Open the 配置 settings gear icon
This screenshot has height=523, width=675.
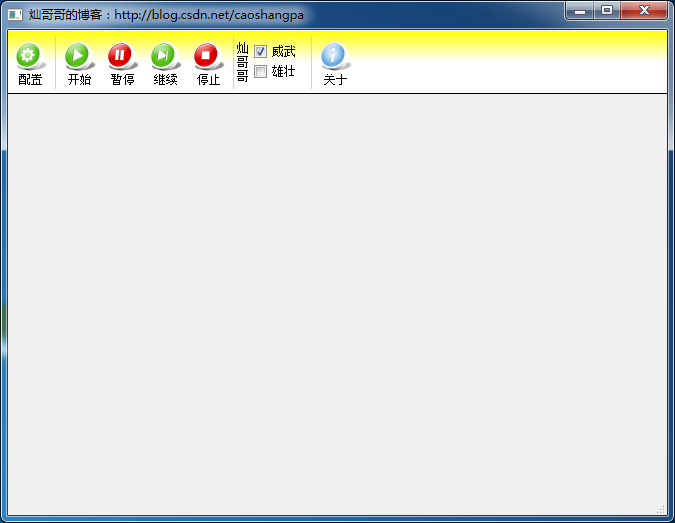(x=29, y=56)
